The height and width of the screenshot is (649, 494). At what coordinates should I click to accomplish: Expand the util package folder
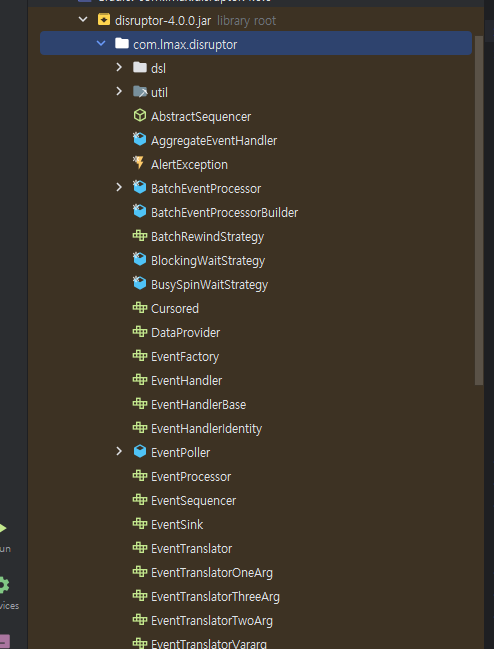(119, 91)
